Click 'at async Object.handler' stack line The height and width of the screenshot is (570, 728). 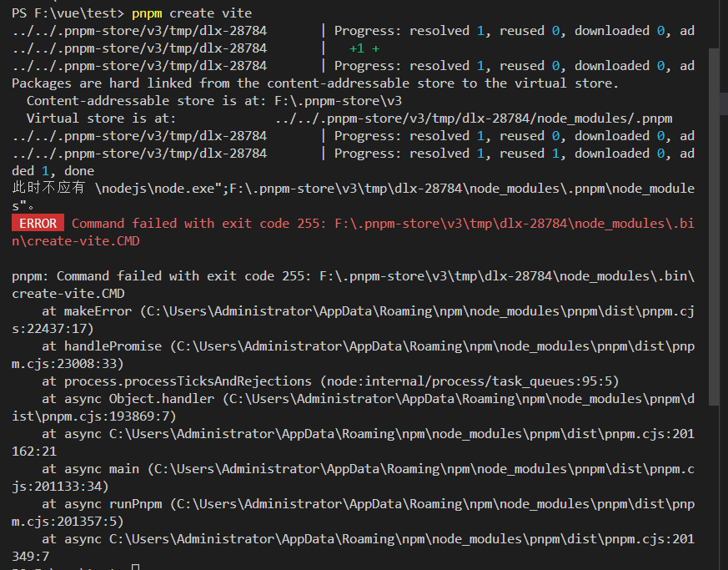(369, 399)
